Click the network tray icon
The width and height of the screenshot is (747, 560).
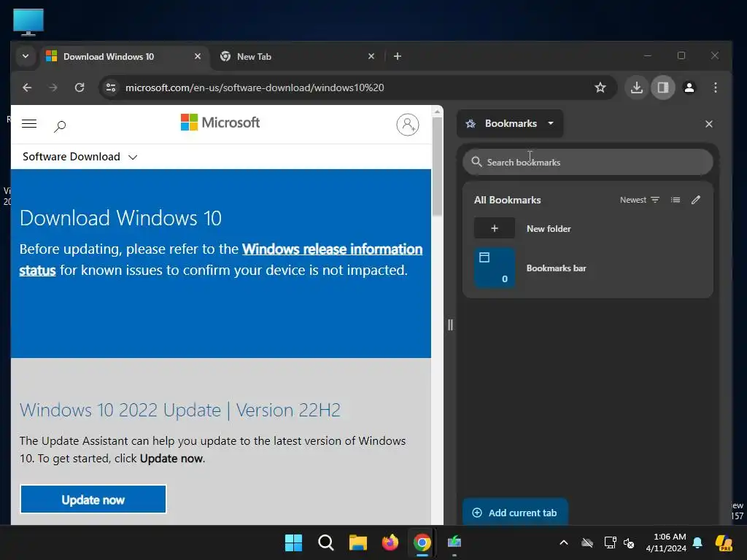610,542
